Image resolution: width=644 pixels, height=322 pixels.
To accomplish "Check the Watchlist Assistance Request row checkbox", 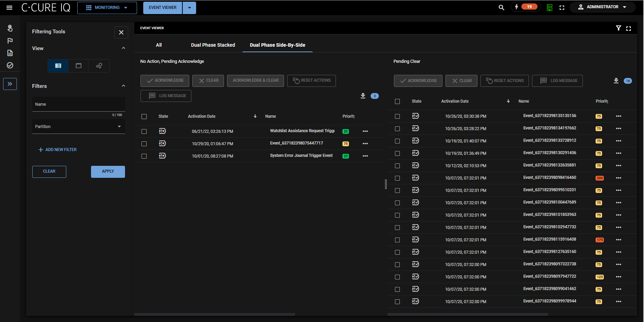I will [144, 131].
